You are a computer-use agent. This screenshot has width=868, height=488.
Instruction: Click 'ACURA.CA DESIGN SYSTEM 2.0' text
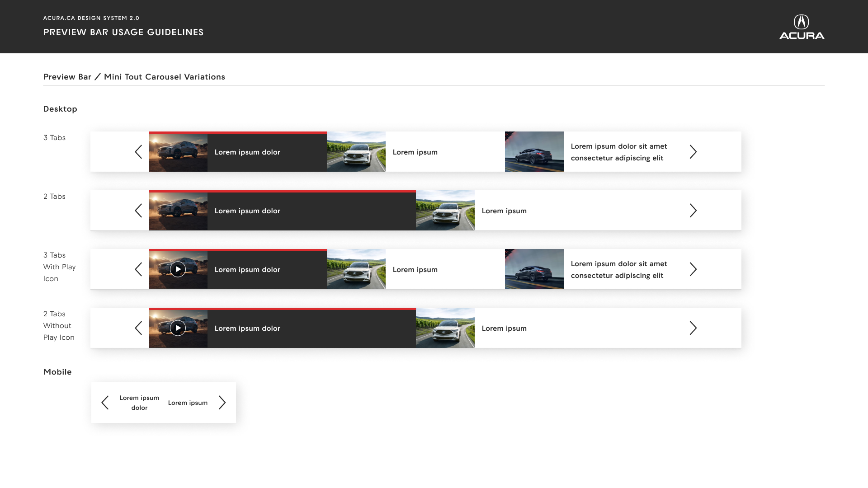pos(91,18)
